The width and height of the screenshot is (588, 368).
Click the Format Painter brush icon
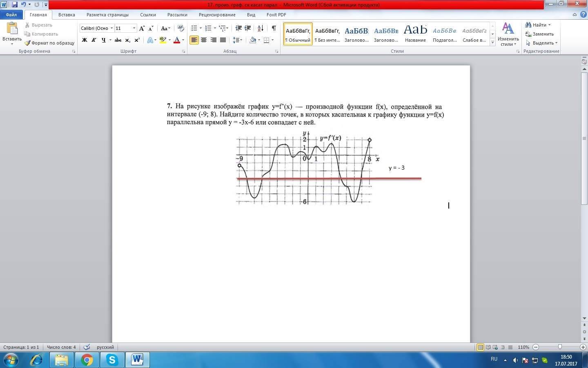pyautogui.click(x=27, y=43)
